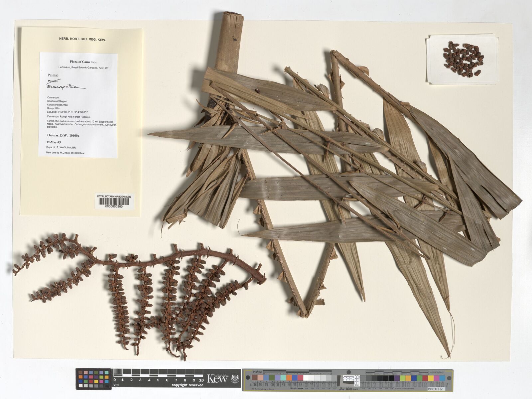Screen dimensions: 532x399
Task: Click the LatLong coordinates line on label
Action: pos(67,112)
